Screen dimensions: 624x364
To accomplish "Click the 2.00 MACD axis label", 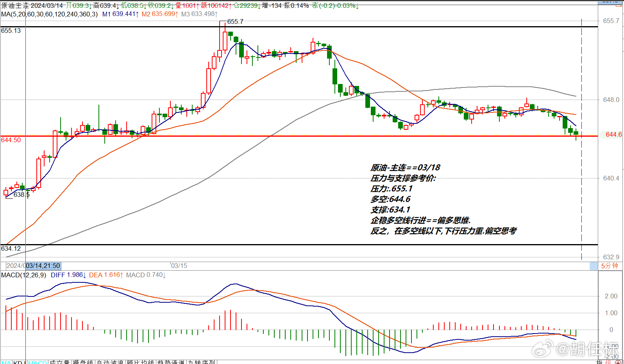I will [x=611, y=296].
